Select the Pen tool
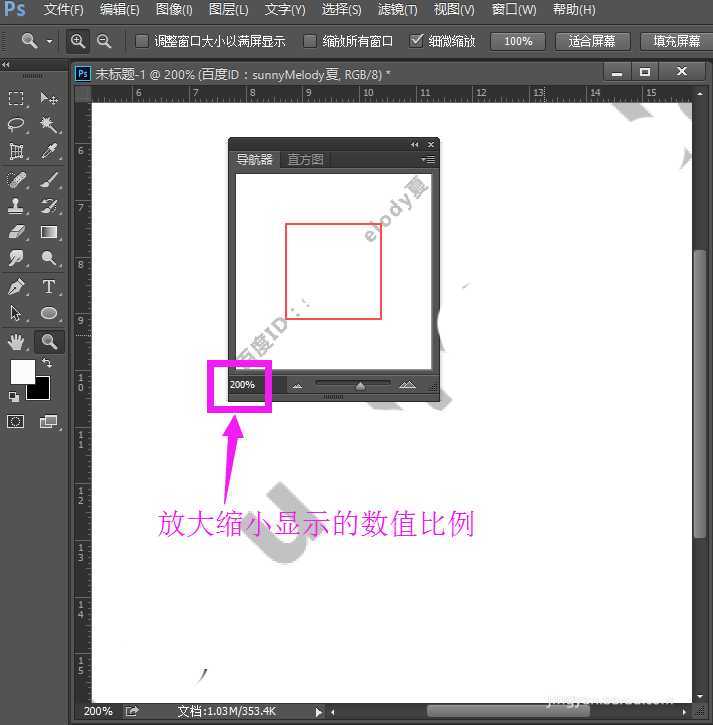The height and width of the screenshot is (725, 713). (x=17, y=287)
